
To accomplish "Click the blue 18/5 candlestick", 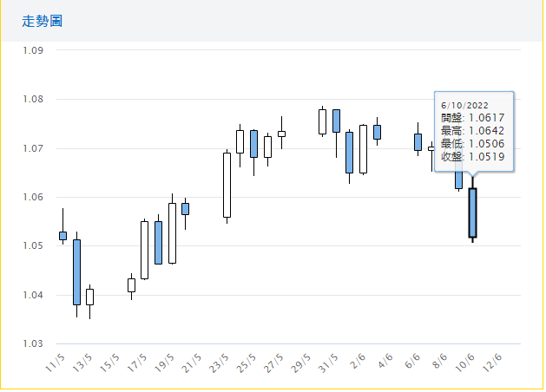I will coord(158,242).
